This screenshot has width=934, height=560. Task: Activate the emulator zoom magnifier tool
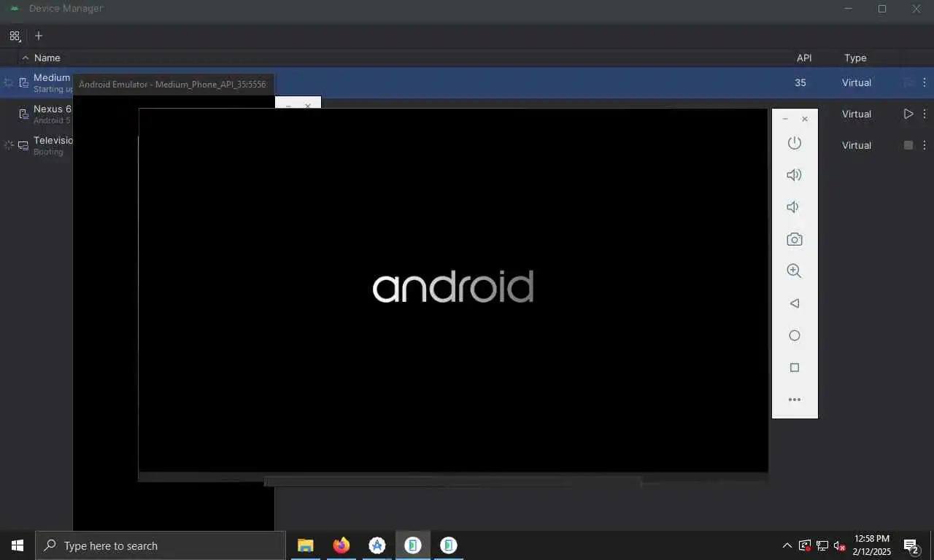[x=795, y=271]
